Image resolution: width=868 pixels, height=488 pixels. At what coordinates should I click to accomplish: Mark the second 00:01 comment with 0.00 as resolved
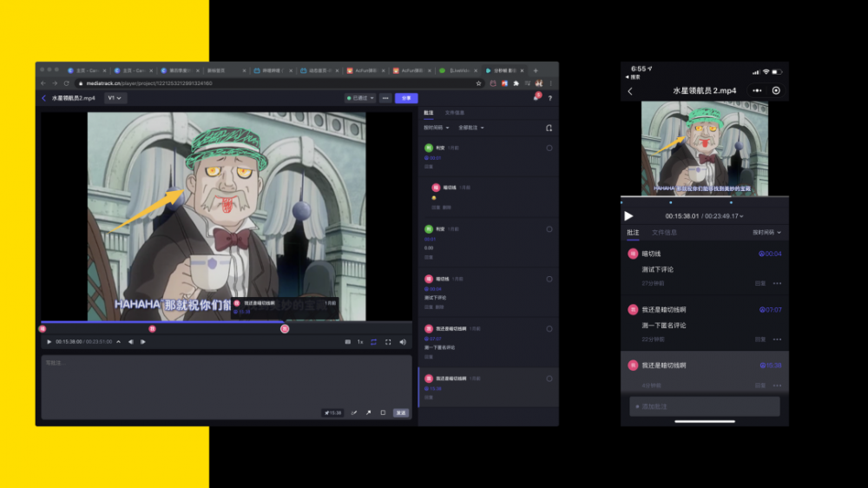click(x=549, y=229)
